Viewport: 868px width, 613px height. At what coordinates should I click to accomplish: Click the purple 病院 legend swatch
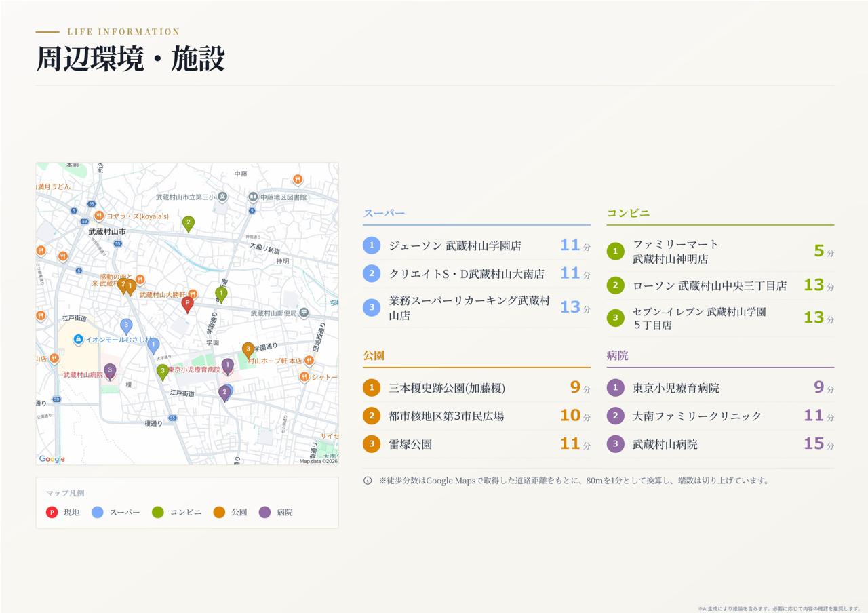[264, 512]
